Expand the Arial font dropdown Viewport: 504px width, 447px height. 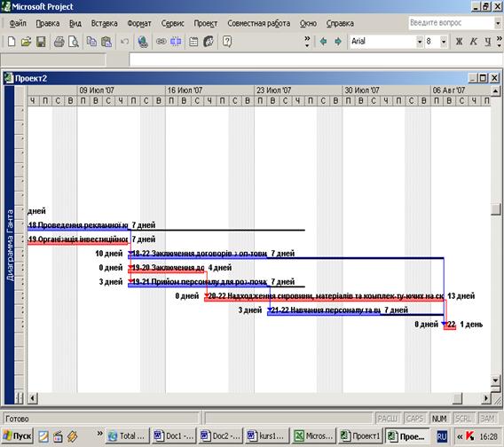click(x=420, y=42)
